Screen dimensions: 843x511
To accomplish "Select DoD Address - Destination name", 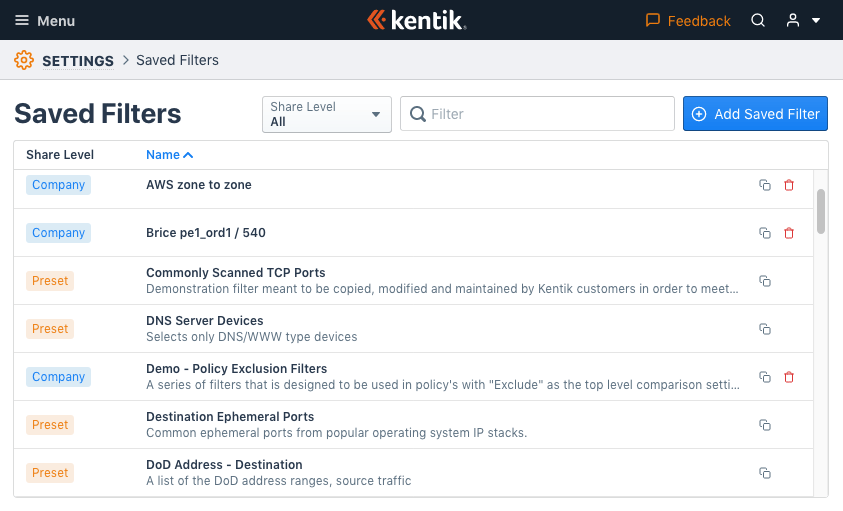I will pyautogui.click(x=224, y=464).
